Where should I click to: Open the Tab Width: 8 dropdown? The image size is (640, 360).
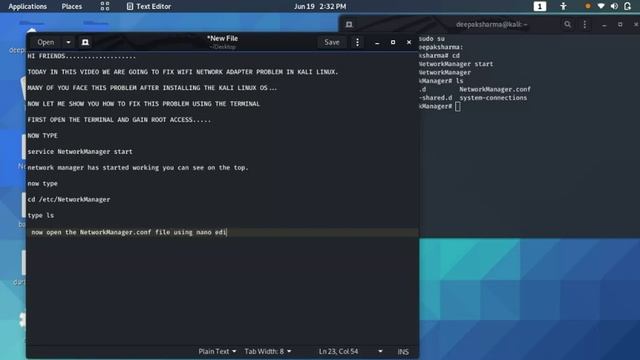pyautogui.click(x=267, y=351)
